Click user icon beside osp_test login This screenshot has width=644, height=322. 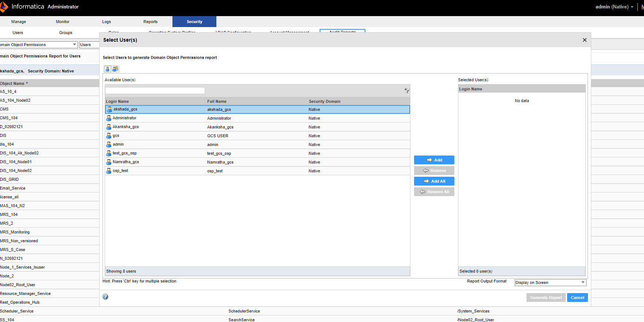tap(109, 171)
